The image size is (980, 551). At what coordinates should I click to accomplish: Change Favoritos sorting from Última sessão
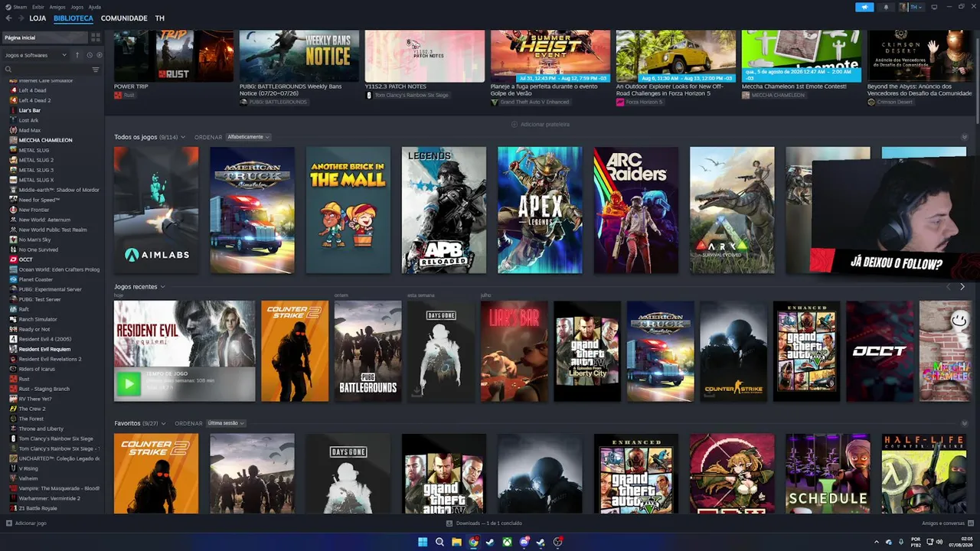pos(225,423)
